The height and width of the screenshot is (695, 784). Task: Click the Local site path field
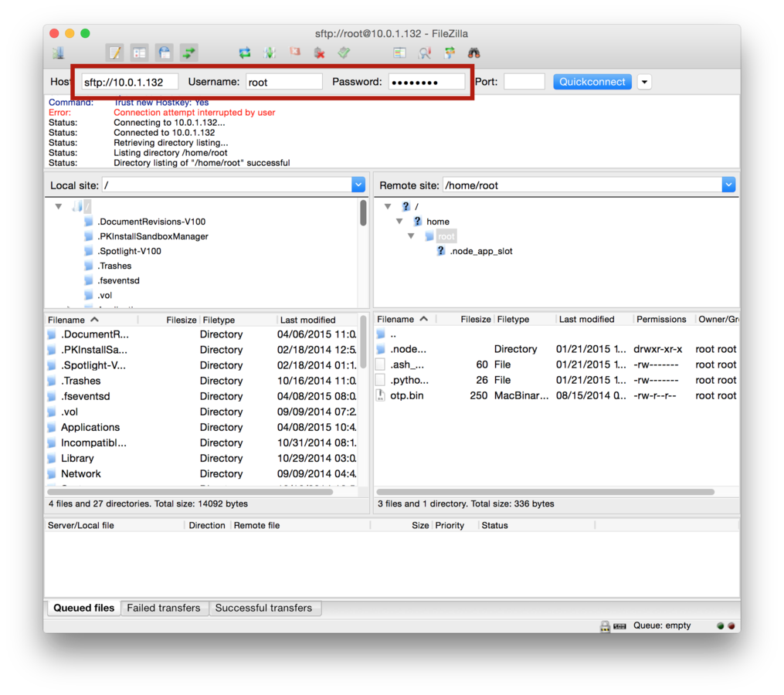(x=227, y=185)
